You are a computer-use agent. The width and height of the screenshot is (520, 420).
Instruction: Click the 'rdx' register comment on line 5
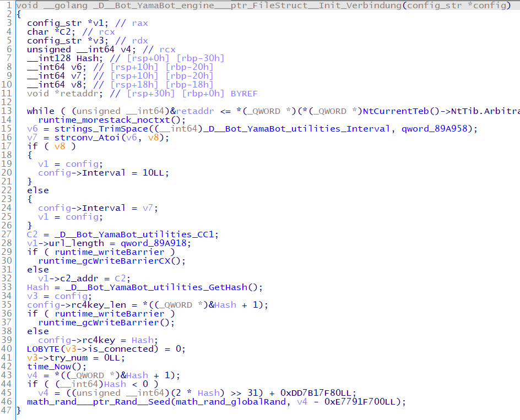coord(139,41)
